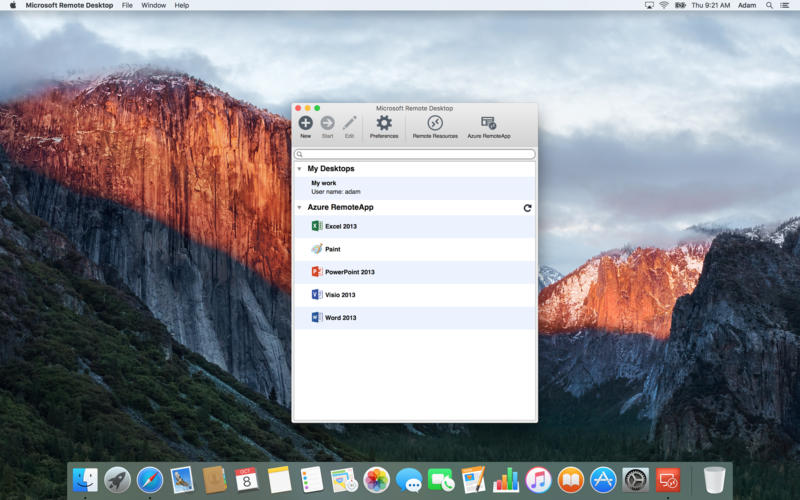Open the Window menu

coord(153,5)
